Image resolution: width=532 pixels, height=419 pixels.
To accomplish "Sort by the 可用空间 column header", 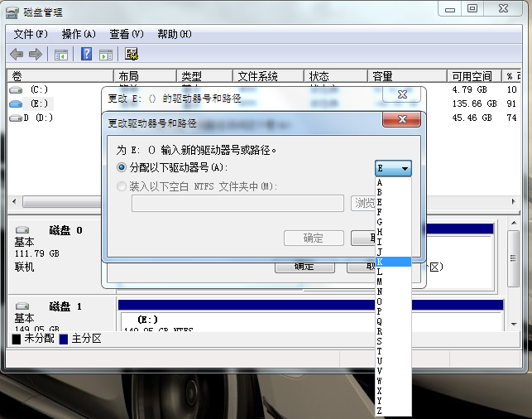I will tap(474, 76).
